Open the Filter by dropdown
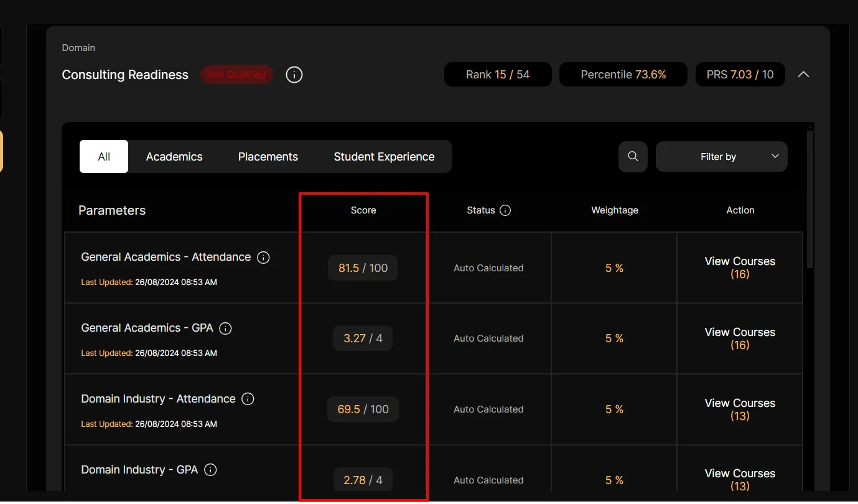 (x=721, y=157)
